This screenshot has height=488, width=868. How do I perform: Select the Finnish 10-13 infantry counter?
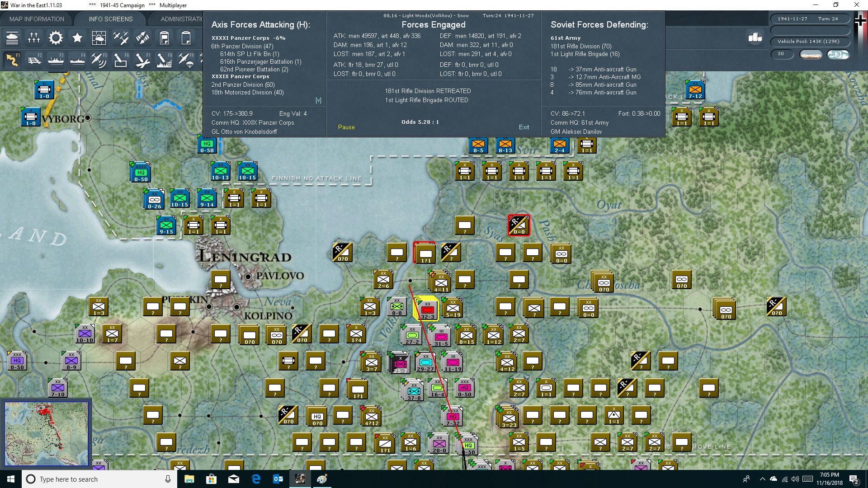pyautogui.click(x=220, y=171)
